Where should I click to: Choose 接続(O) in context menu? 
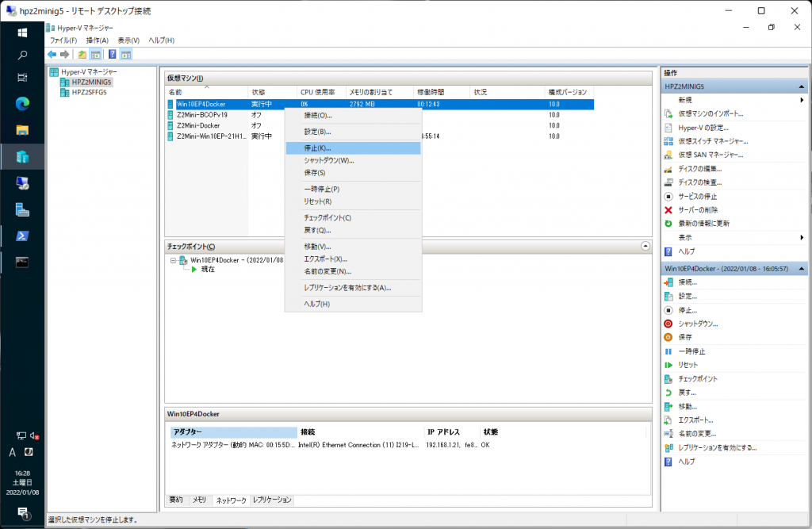click(x=353, y=116)
